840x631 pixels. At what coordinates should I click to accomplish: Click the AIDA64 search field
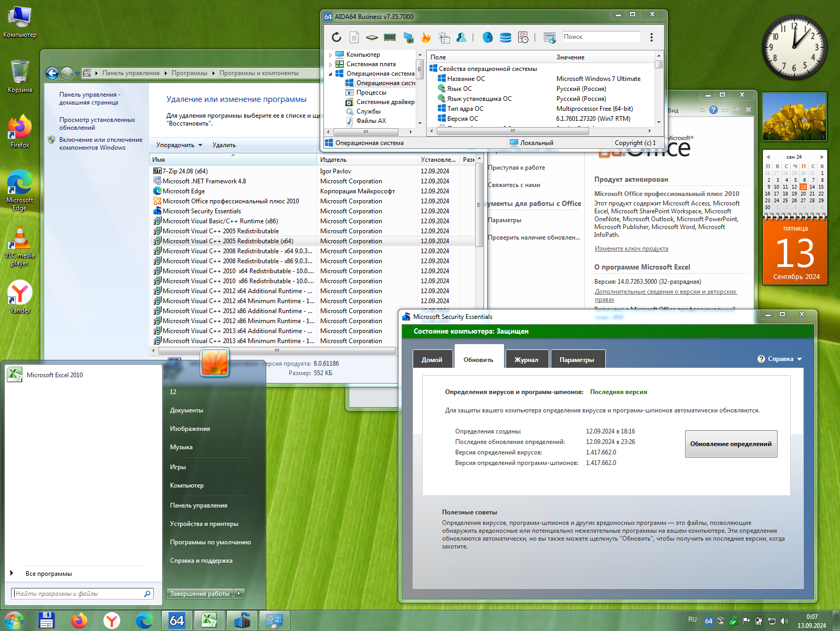(x=601, y=37)
